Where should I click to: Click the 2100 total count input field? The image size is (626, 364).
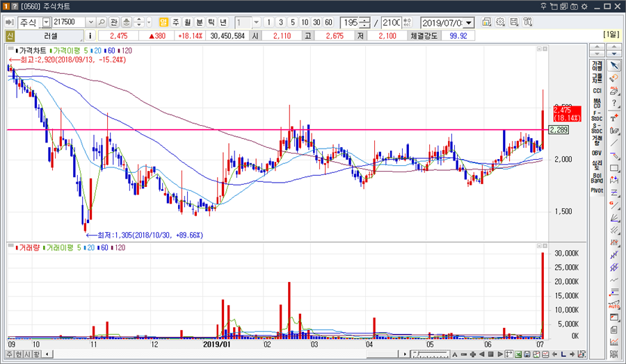(x=391, y=22)
